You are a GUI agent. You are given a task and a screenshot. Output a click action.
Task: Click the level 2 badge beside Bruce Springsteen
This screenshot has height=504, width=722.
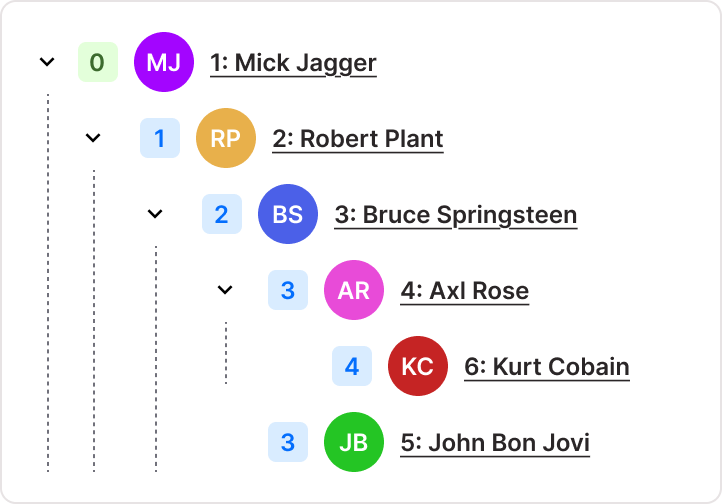point(222,214)
